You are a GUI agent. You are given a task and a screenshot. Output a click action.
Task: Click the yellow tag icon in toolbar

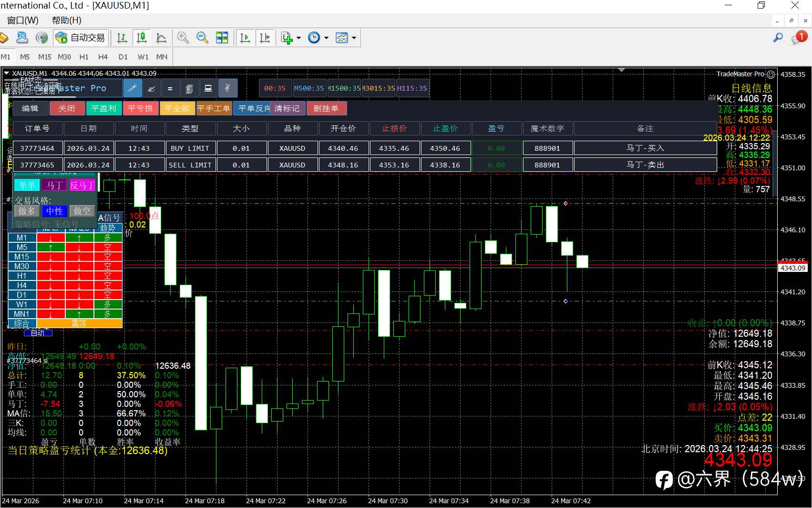pos(4,38)
